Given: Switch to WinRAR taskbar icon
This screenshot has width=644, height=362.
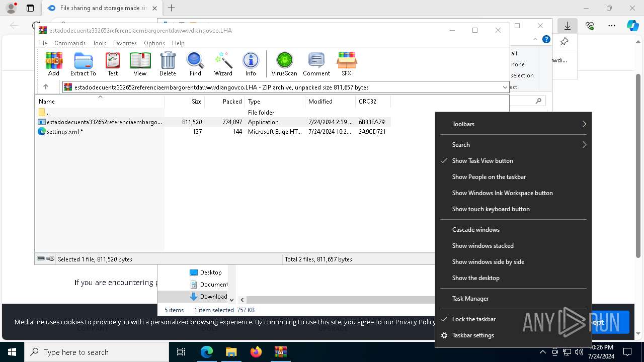Looking at the screenshot, I should point(281,352).
